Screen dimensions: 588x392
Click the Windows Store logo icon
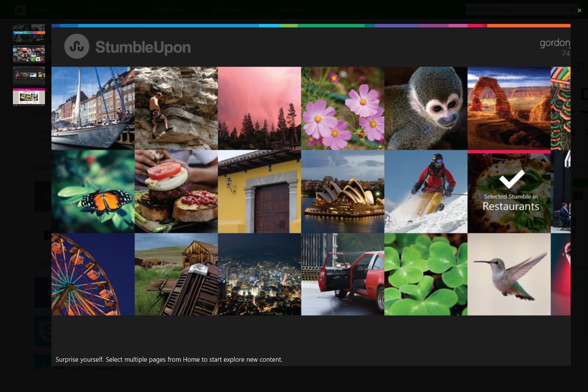pos(20,9)
